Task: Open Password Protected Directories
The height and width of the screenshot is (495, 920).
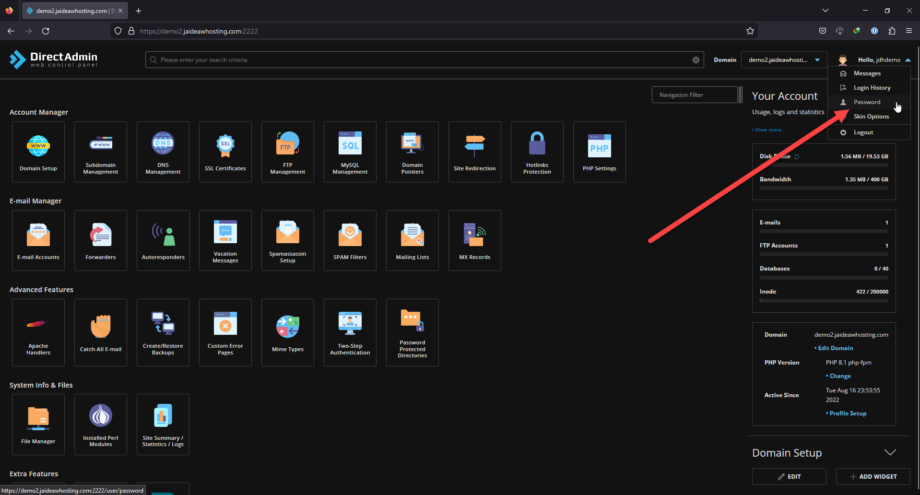Action: (x=412, y=333)
